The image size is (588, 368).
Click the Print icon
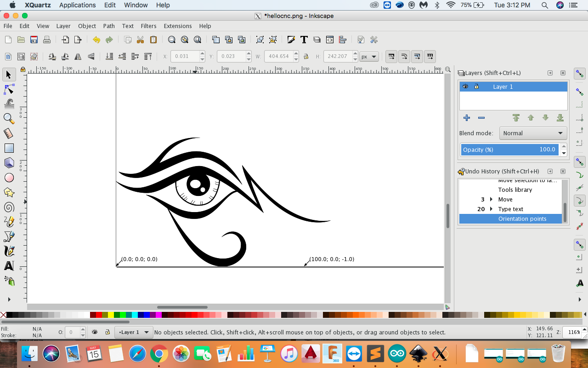click(x=46, y=40)
